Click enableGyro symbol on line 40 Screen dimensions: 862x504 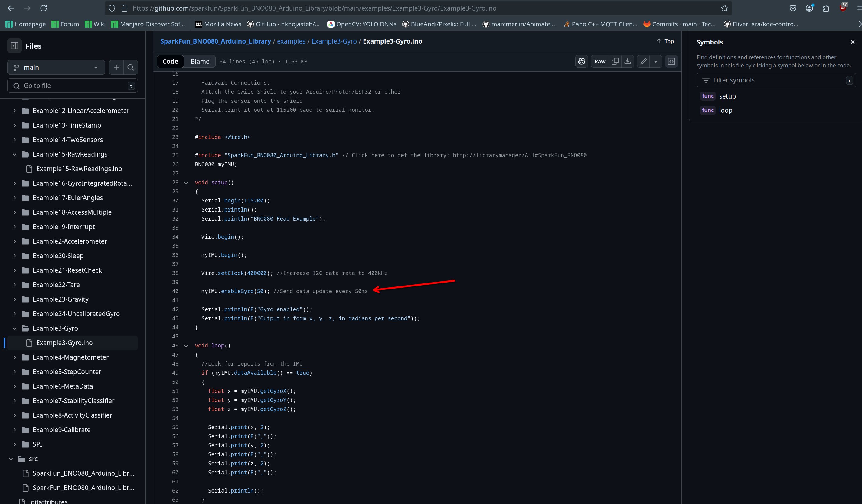click(237, 291)
